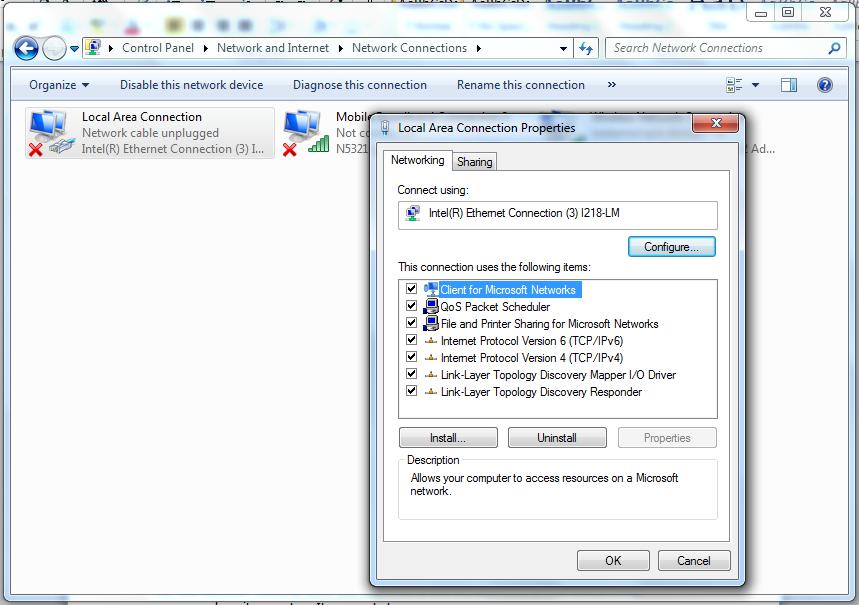This screenshot has height=605, width=859.
Task: Click the adapter icon in Connect using
Action: (413, 213)
